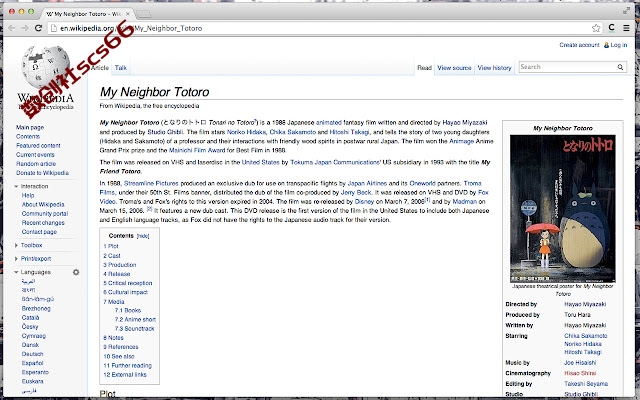Hide the Contents table with hide link

coord(143,236)
